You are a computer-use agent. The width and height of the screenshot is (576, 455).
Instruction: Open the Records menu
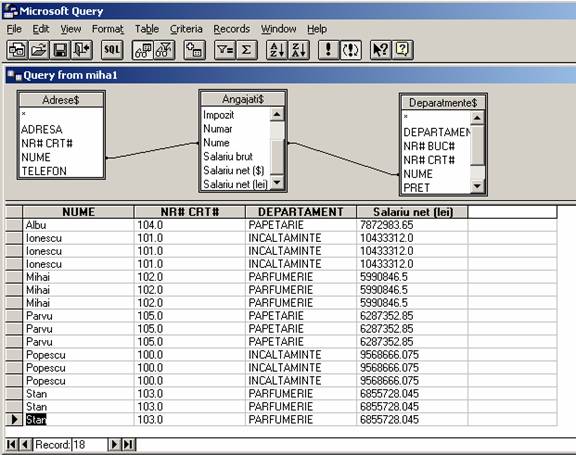[x=231, y=29]
